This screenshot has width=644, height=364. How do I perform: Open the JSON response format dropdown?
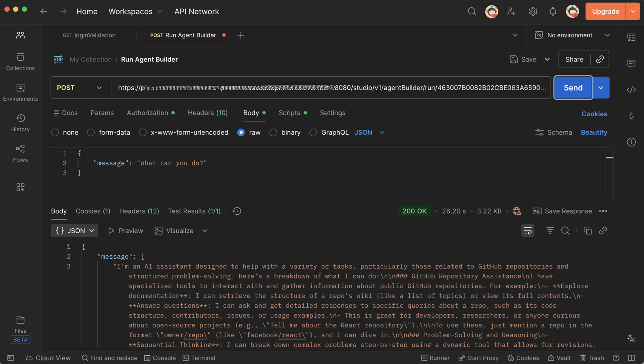coord(75,230)
